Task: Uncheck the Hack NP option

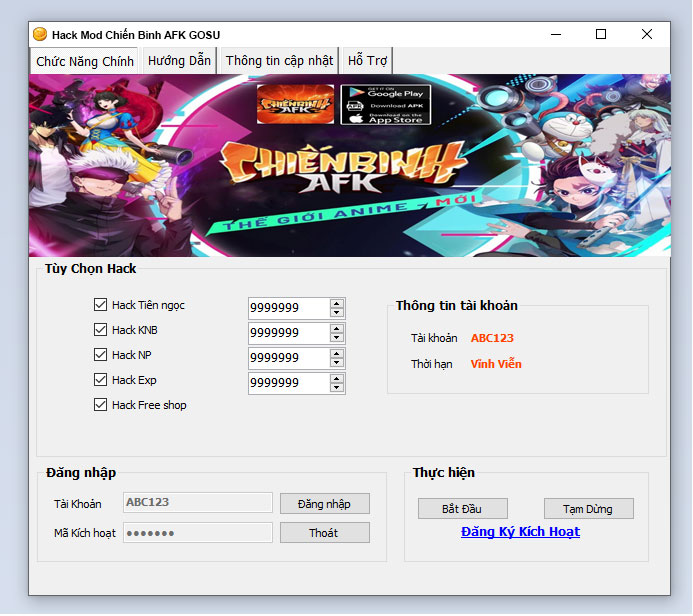Action: pos(100,354)
